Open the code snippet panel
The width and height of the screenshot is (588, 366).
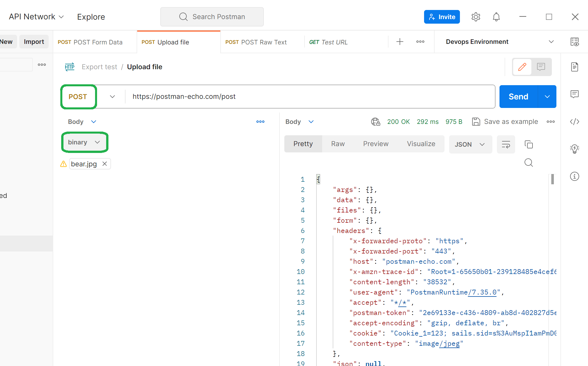coord(574,122)
